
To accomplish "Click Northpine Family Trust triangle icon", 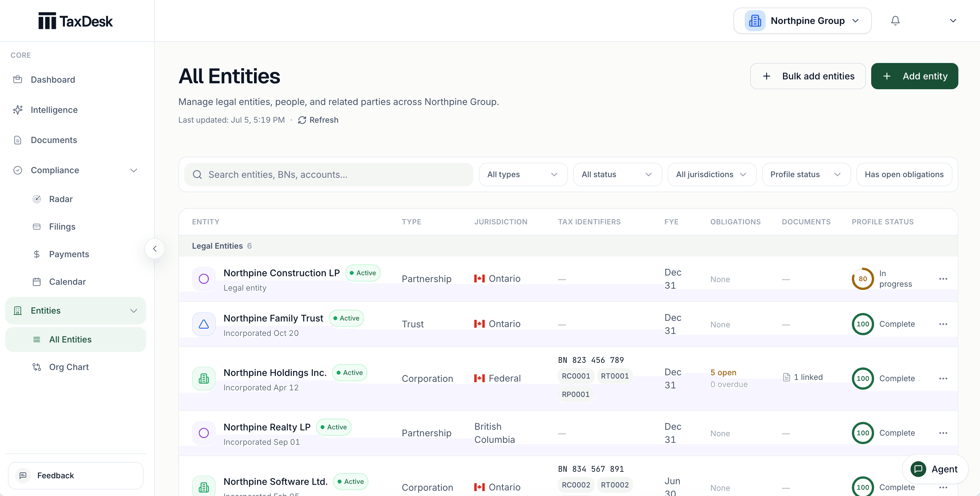I will (x=204, y=324).
